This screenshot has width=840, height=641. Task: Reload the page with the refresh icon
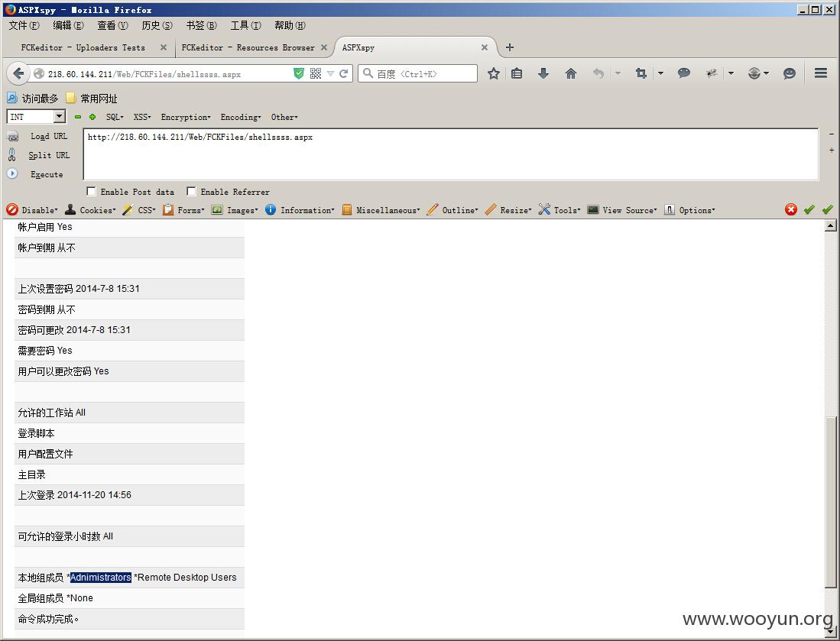(x=344, y=73)
